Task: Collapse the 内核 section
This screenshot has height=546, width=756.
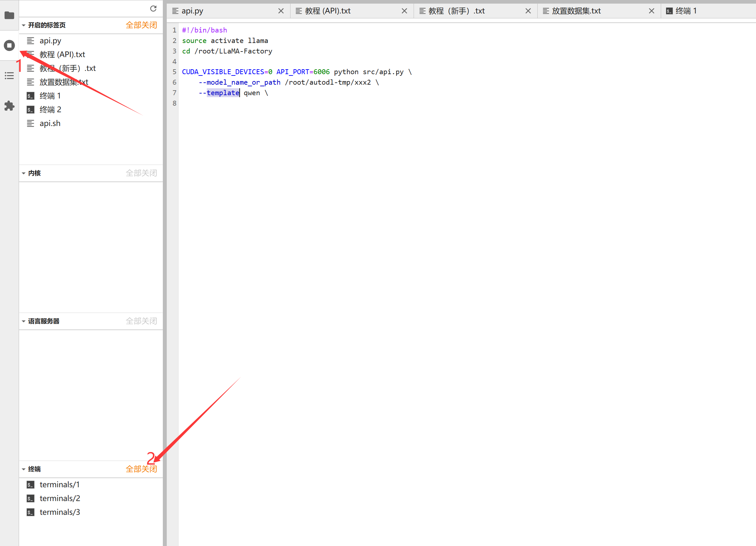Action: 24,173
